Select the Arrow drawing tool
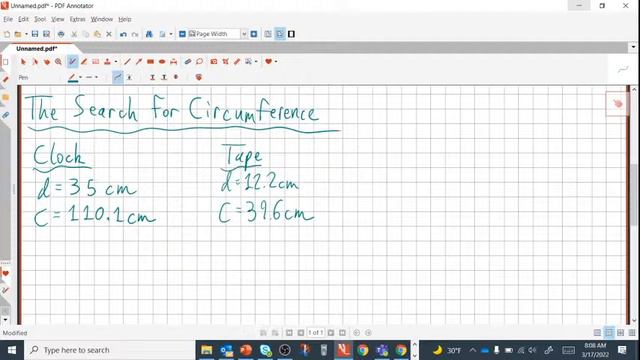The image size is (640, 360). click(139, 62)
